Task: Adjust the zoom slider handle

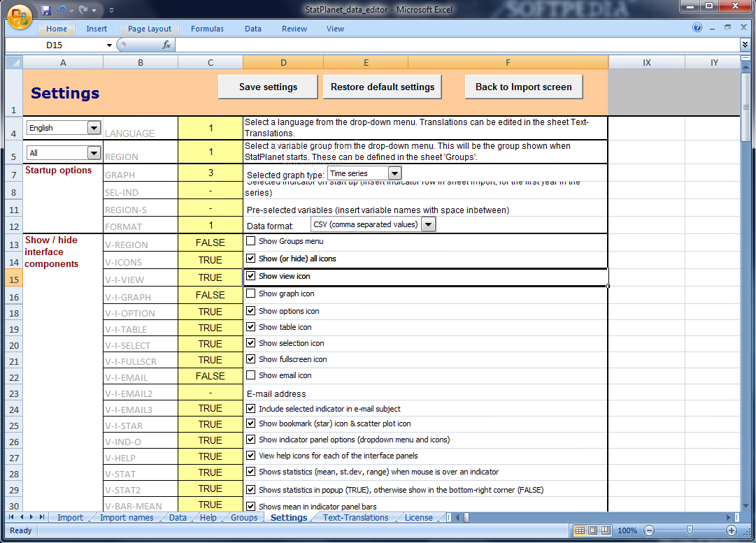Action: (690, 530)
